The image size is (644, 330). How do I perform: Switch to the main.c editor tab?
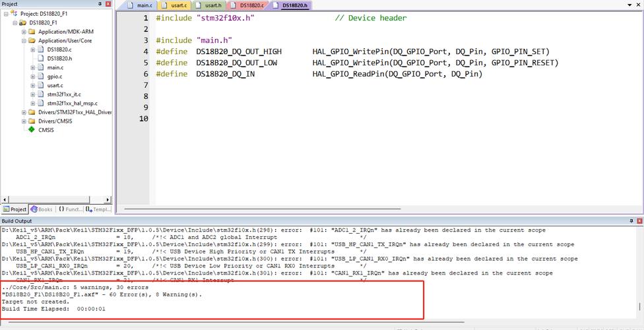point(141,5)
